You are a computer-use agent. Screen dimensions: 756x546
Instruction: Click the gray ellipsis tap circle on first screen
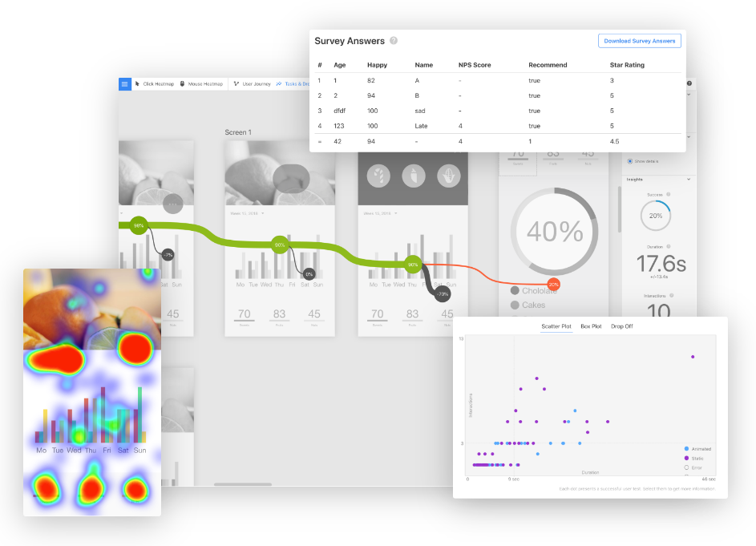(172, 204)
